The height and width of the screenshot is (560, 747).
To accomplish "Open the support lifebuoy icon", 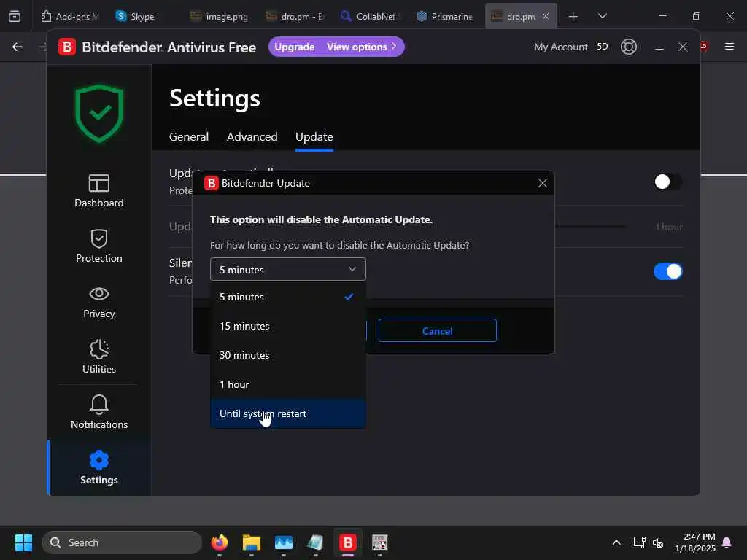I will (x=628, y=47).
